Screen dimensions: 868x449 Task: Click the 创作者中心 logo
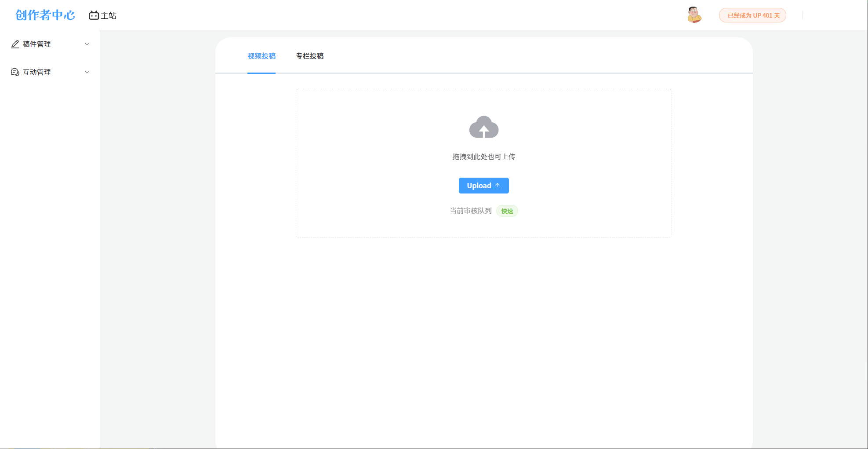(x=45, y=15)
